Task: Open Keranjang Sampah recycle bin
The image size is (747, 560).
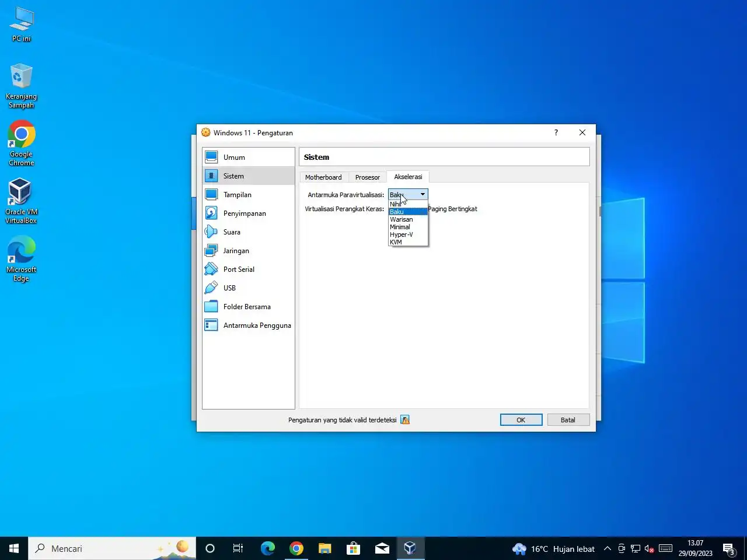Action: (x=22, y=86)
